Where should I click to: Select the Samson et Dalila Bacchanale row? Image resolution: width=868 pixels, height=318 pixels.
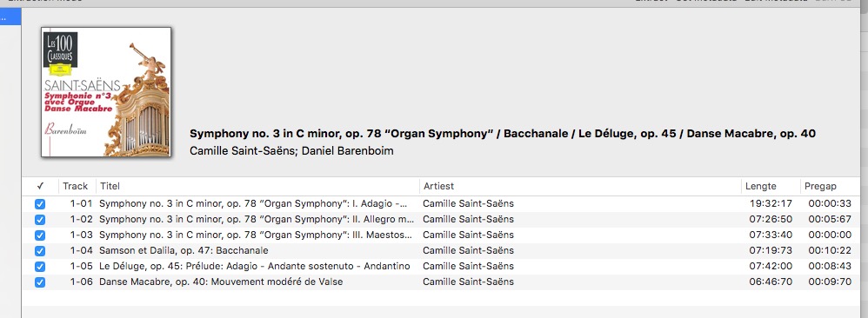tap(441, 250)
